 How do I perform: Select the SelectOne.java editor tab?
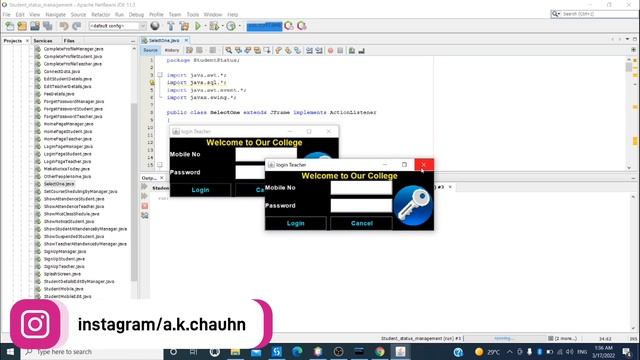(x=163, y=40)
